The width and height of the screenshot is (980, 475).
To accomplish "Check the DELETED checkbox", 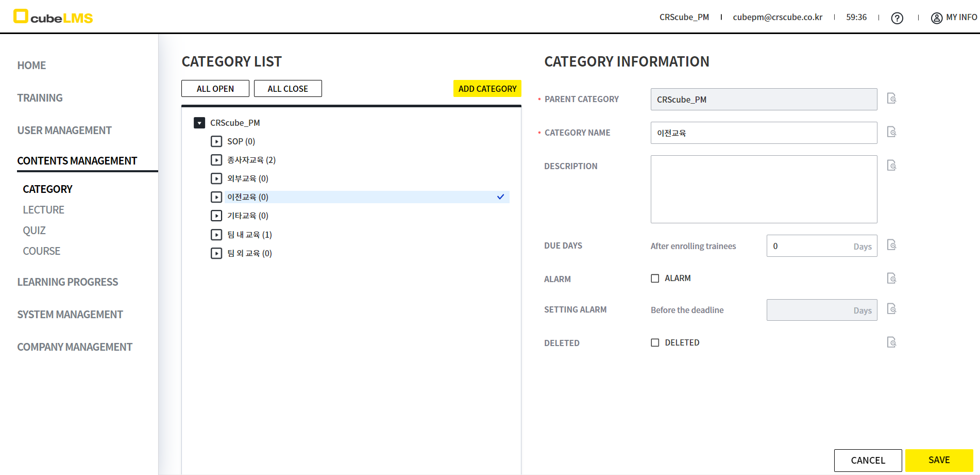I will coord(655,343).
